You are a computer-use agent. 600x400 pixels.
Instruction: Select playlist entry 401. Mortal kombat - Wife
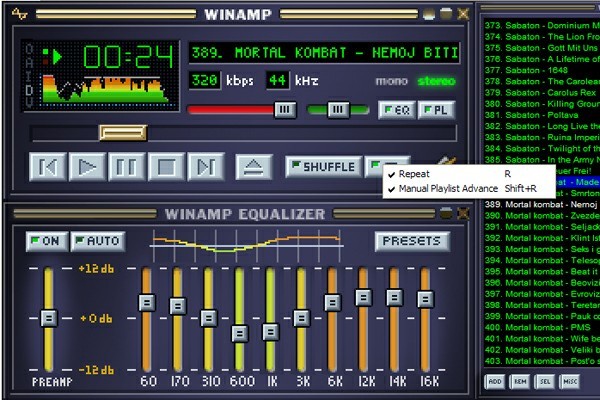542,338
